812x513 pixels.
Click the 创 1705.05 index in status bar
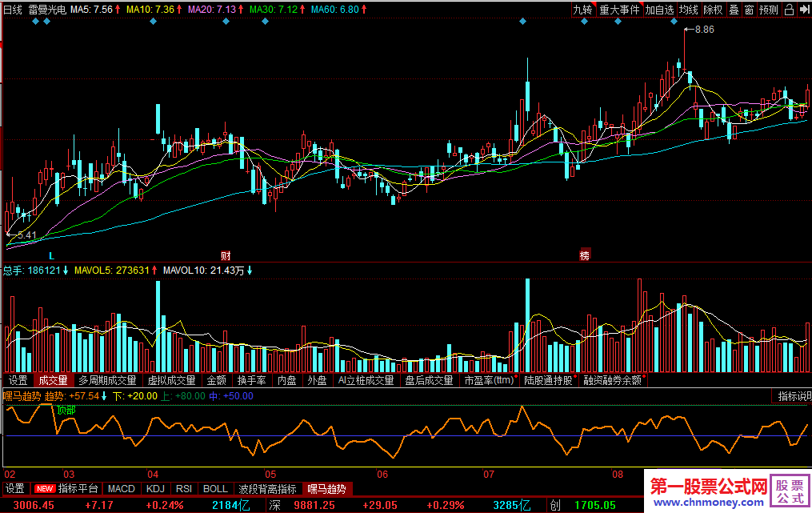pos(583,505)
